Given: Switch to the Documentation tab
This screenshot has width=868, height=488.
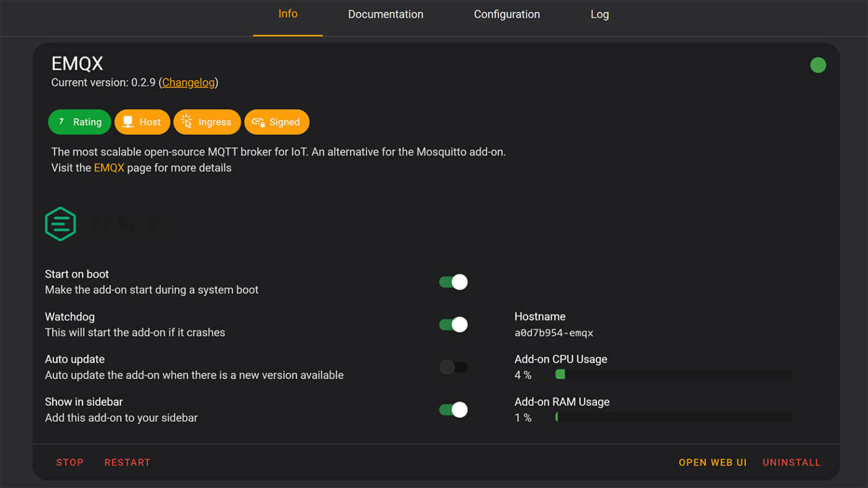Looking at the screenshot, I should tap(385, 14).
